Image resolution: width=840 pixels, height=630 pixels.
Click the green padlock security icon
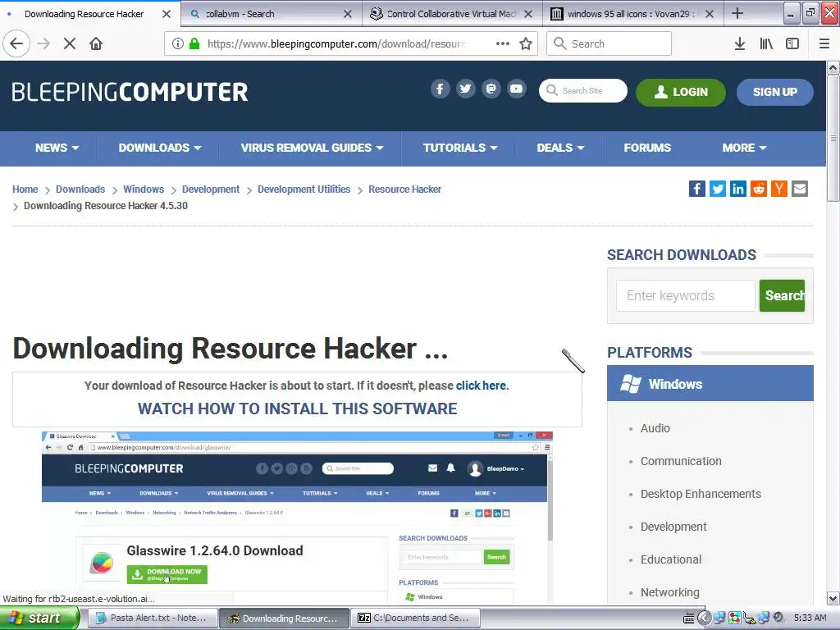coord(194,43)
